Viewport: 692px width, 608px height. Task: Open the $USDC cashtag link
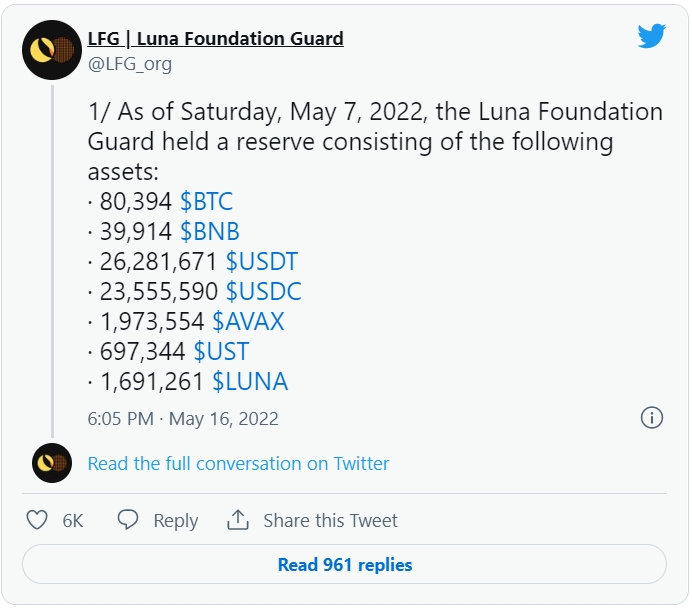(x=263, y=292)
